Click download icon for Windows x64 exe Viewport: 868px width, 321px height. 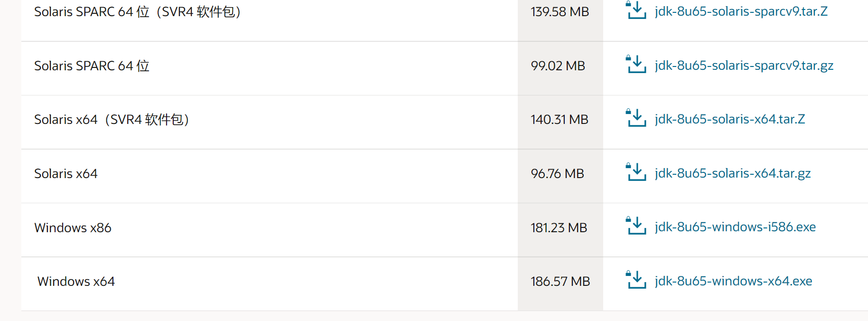click(636, 280)
